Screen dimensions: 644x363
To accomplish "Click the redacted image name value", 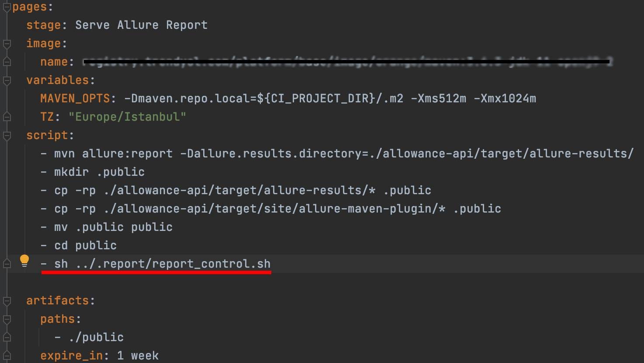I will 348,62.
